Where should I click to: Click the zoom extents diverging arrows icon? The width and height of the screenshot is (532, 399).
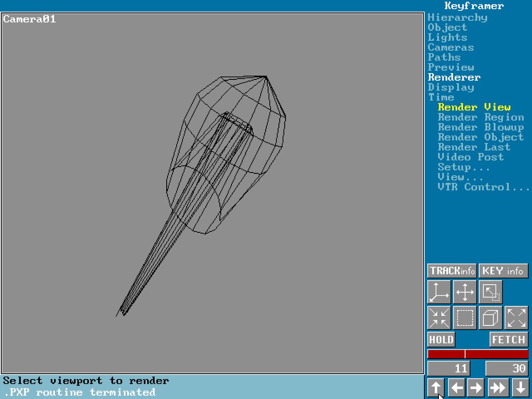(x=516, y=317)
